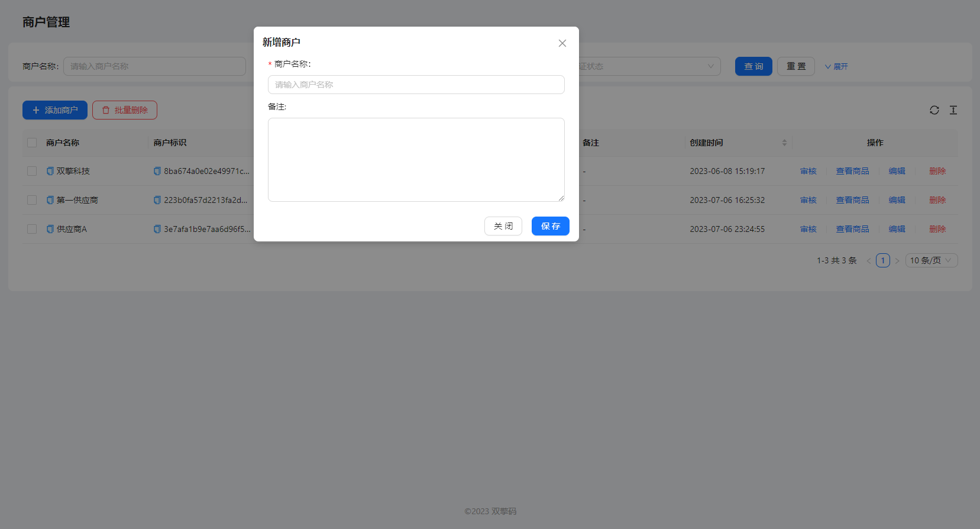Click the 查询 search button

[753, 66]
